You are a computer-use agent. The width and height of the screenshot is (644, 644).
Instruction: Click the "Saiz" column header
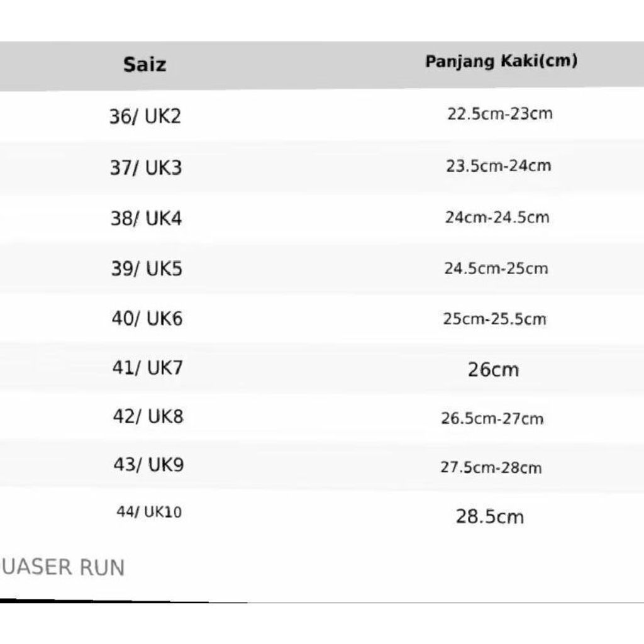145,64
